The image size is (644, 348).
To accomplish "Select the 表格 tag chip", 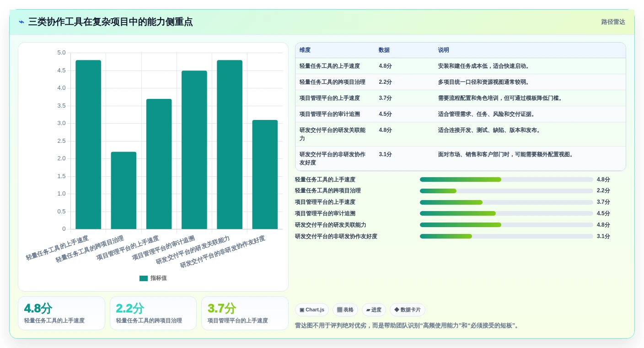I will (x=345, y=310).
